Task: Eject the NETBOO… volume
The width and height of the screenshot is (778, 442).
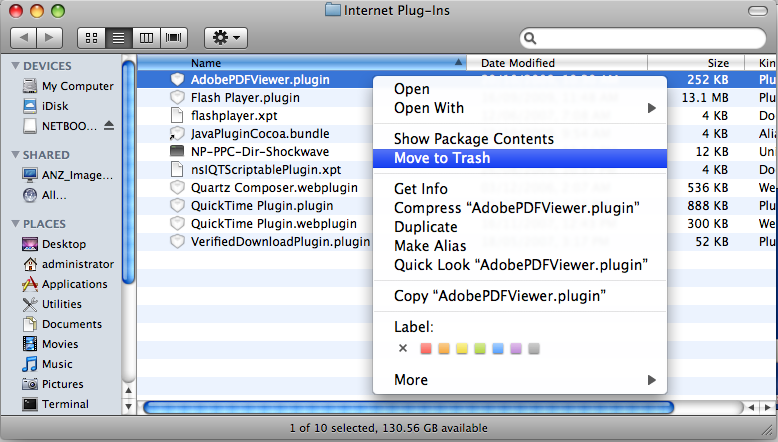Action: [x=109, y=126]
